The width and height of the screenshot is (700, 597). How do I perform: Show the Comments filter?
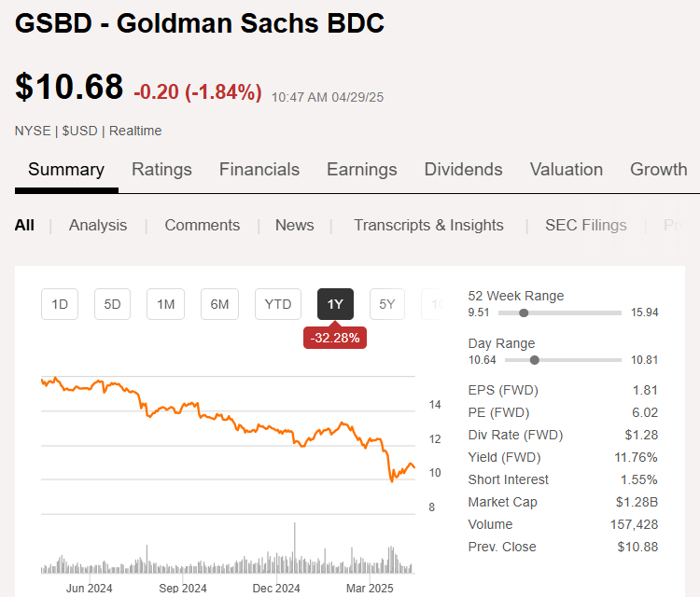[203, 226]
